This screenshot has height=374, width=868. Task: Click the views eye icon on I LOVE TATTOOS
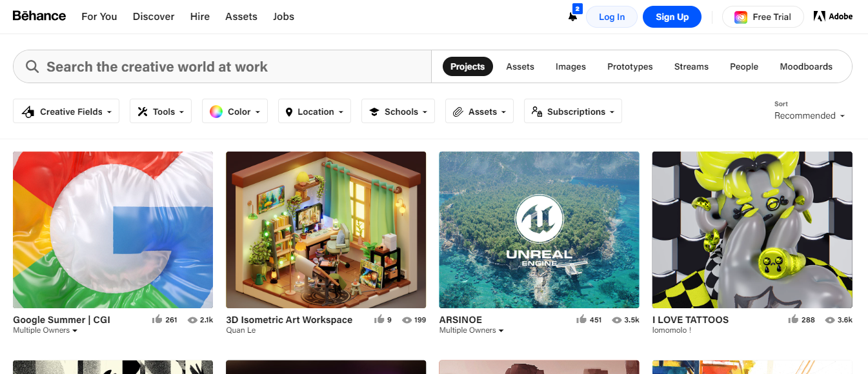[829, 320]
